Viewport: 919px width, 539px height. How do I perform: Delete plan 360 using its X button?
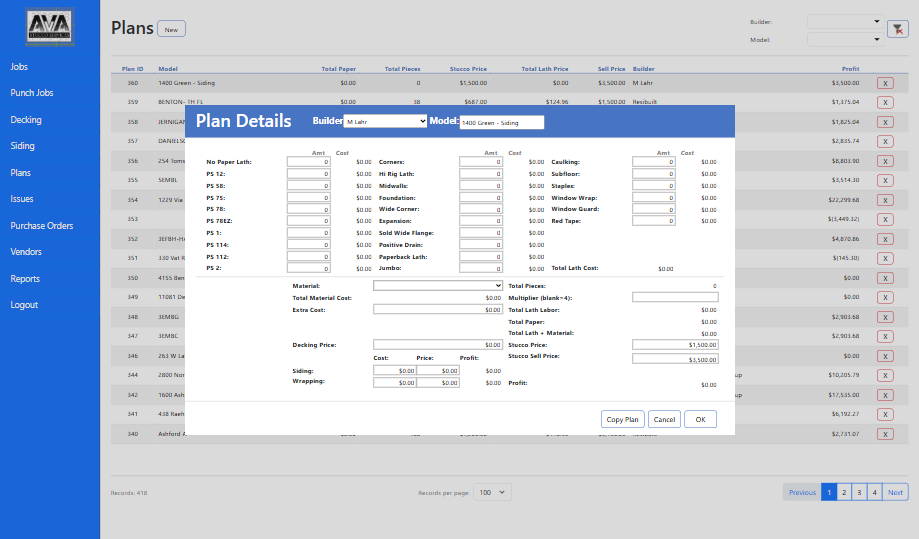pos(885,84)
